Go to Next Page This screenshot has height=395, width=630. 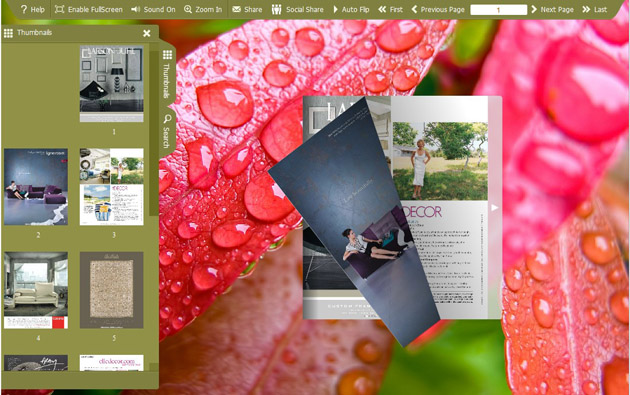tap(552, 9)
